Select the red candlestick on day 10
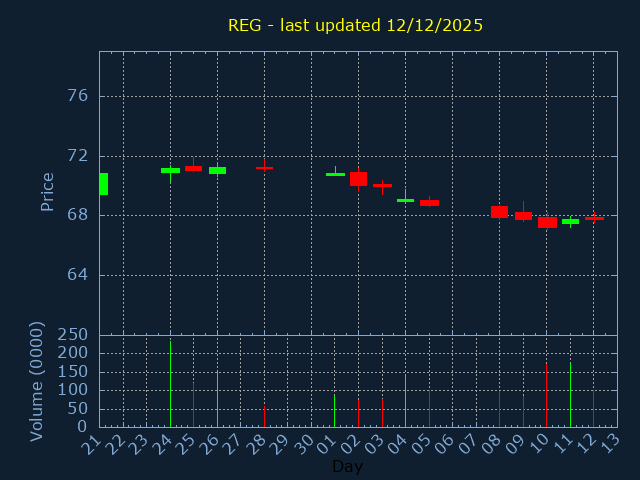640x480 pixels. [x=547, y=222]
